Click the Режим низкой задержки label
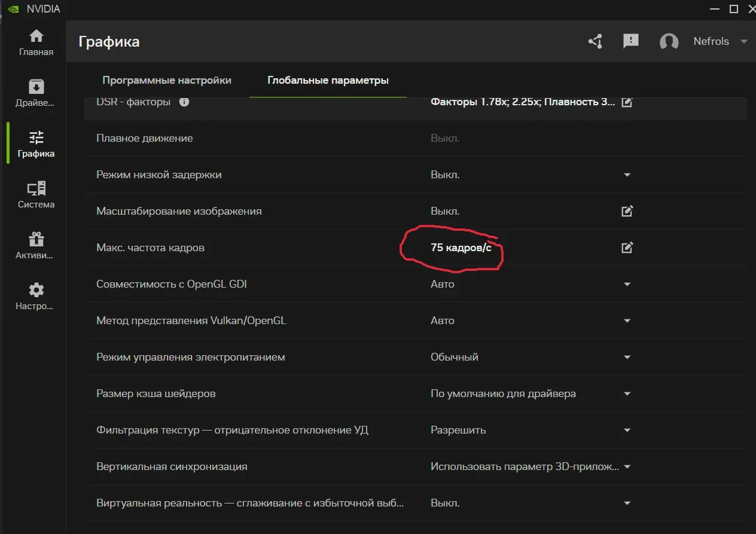The height and width of the screenshot is (534, 756). point(159,175)
